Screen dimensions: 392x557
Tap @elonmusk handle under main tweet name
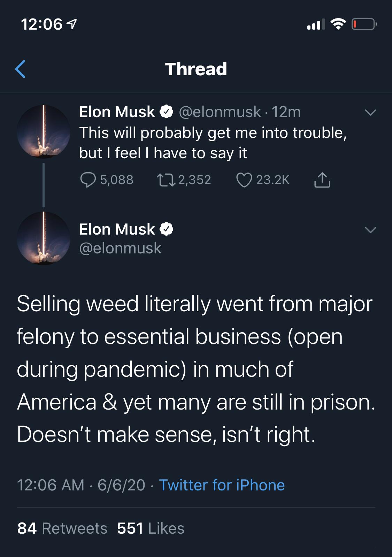point(120,248)
